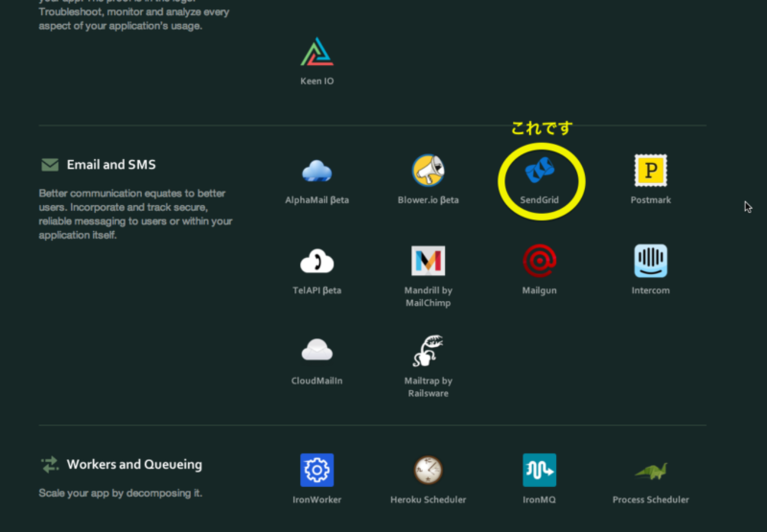Viewport: 767px width, 532px height.
Task: Select the Mailgun red at-sign icon
Action: point(539,261)
